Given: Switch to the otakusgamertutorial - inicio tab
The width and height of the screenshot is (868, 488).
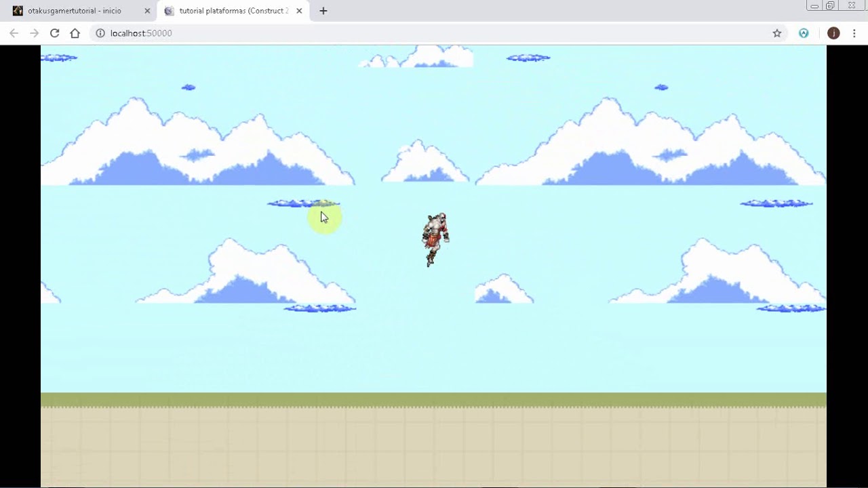Looking at the screenshot, I should 80,11.
